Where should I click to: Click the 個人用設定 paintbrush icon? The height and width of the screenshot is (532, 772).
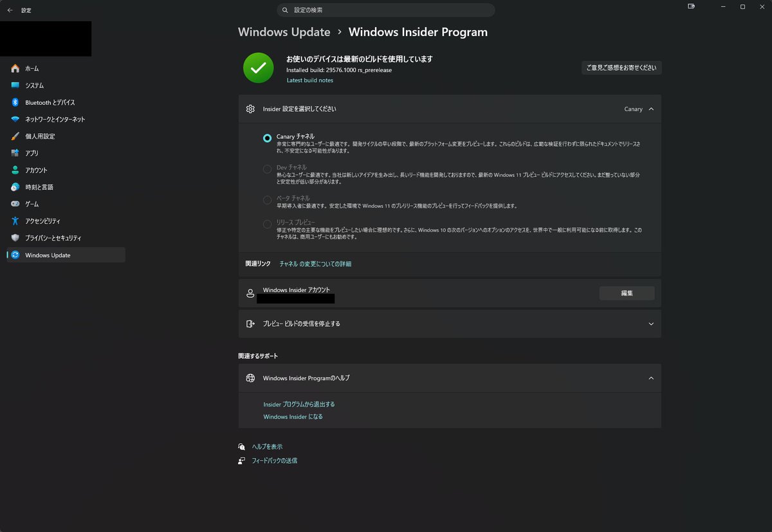tap(15, 136)
